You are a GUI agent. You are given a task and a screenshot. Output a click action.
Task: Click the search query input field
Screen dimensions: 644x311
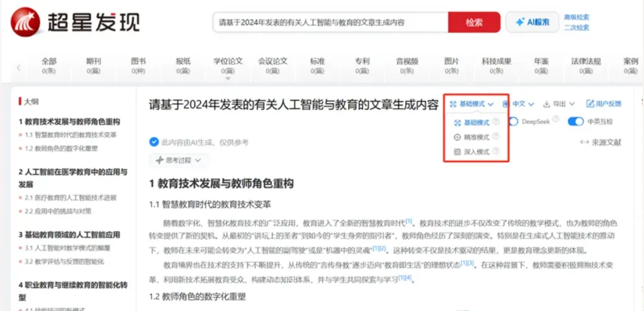coord(330,22)
